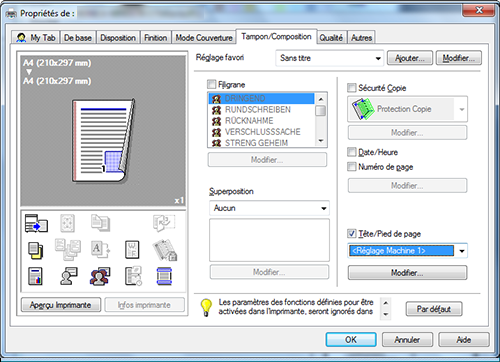This screenshot has width=500, height=362.
Task: Open the Finition tab
Action: pos(156,38)
